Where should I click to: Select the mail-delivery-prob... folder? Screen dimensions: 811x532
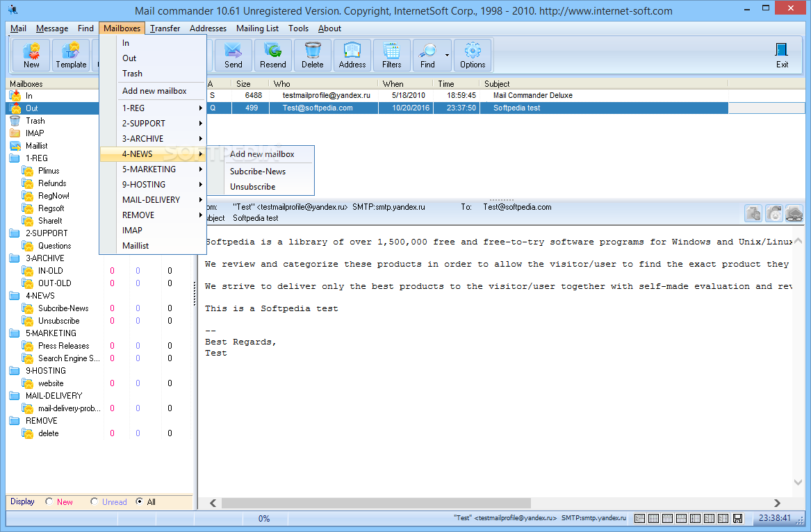tap(69, 408)
